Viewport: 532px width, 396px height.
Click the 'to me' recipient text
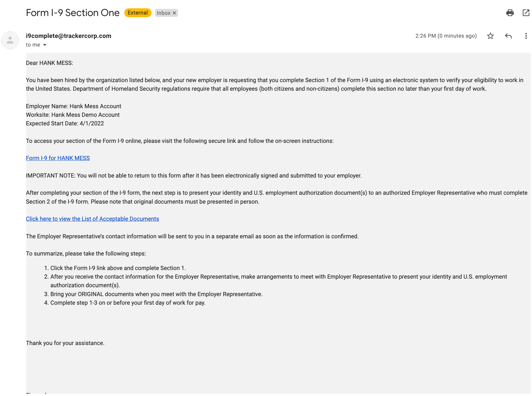(33, 45)
